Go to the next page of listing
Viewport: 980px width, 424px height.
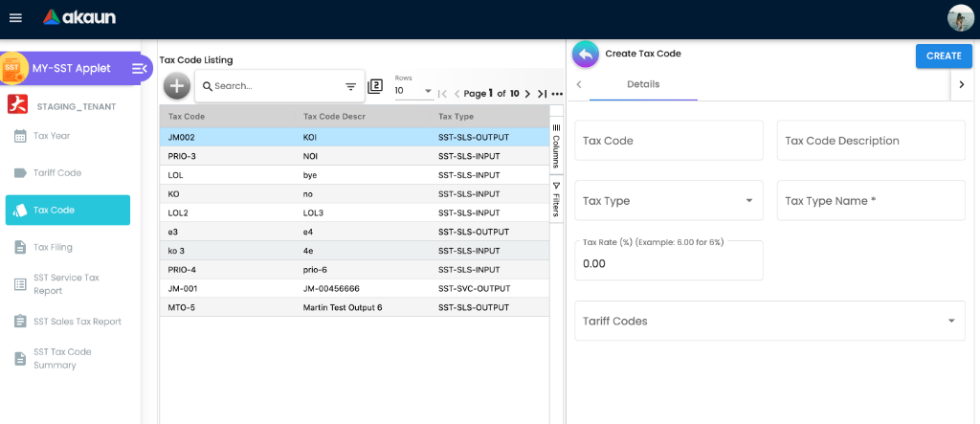[527, 94]
